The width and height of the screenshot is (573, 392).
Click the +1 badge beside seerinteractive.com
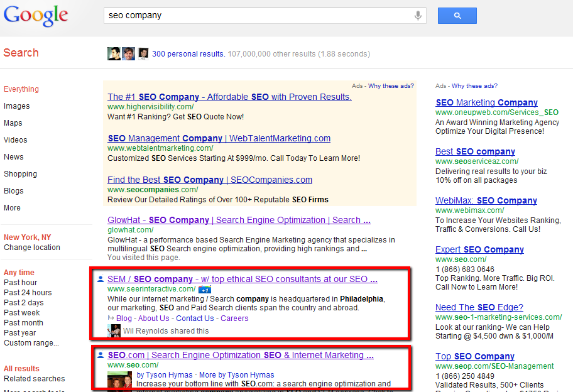click(205, 290)
